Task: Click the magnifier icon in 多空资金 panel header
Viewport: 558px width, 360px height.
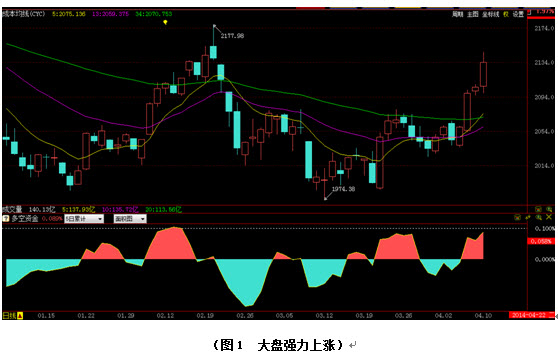Action: [538, 217]
